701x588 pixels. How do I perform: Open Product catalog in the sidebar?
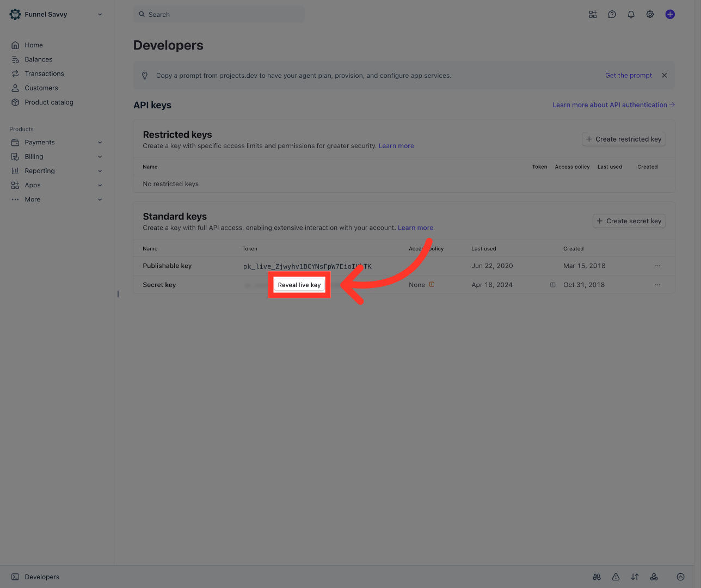49,102
